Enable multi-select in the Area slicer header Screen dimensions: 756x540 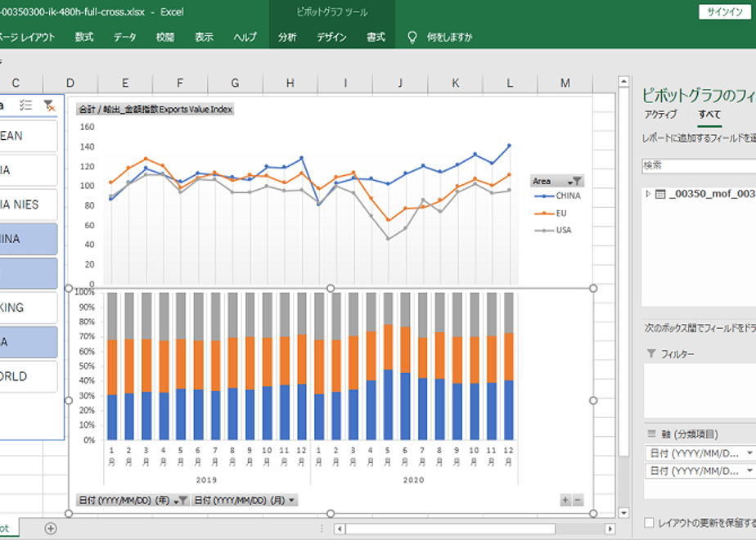25,105
